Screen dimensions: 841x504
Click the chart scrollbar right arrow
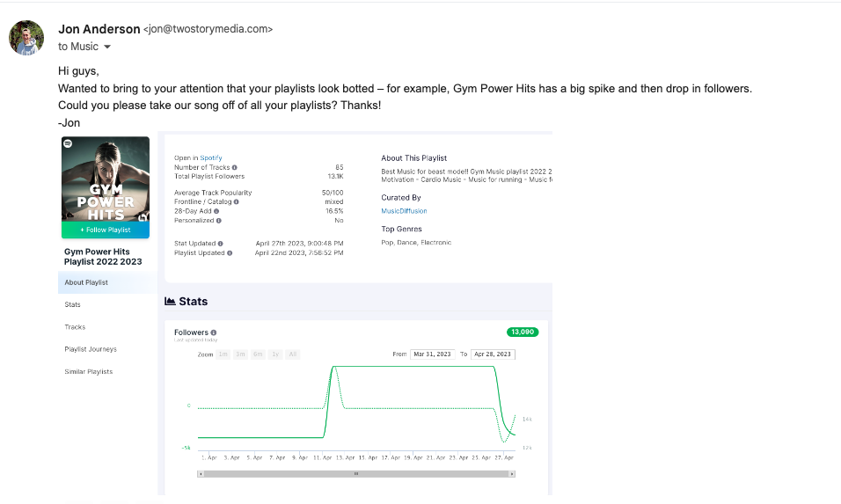(x=512, y=474)
